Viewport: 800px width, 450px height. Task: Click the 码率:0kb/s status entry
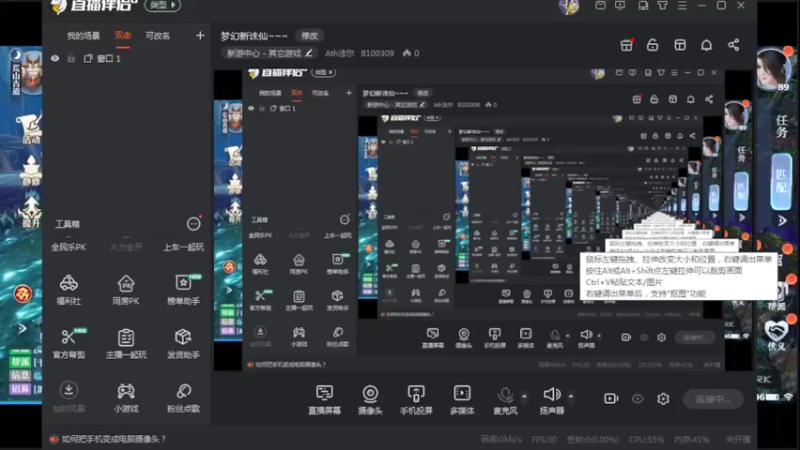[x=501, y=439]
